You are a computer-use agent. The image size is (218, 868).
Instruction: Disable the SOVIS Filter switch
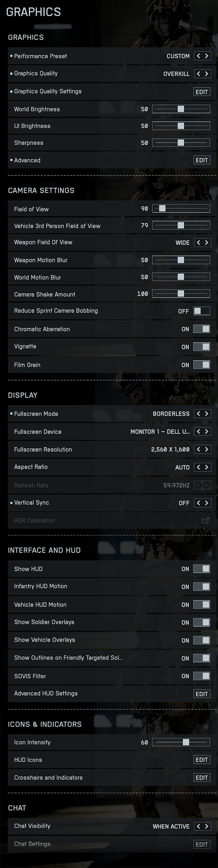tap(202, 676)
